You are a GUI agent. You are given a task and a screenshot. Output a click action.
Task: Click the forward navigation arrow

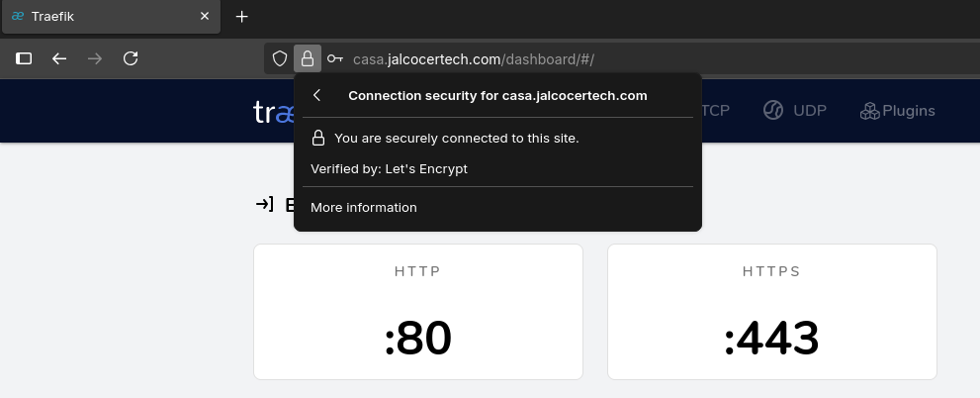(95, 58)
